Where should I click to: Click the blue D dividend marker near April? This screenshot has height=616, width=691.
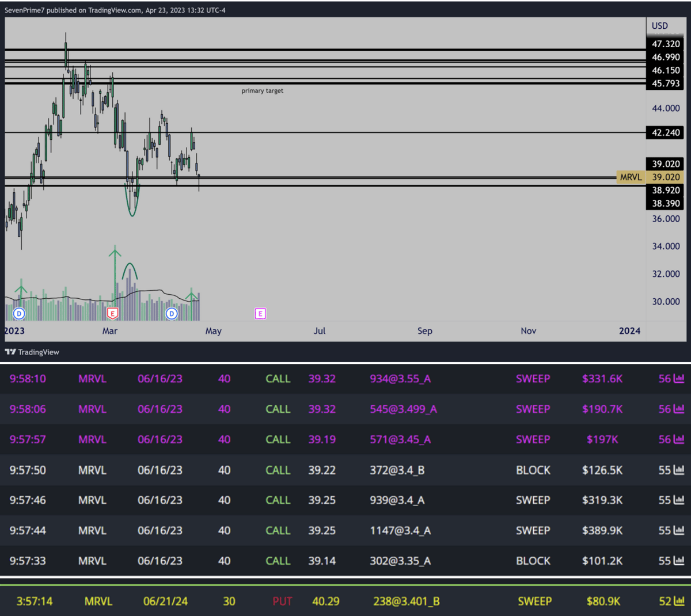(x=172, y=314)
